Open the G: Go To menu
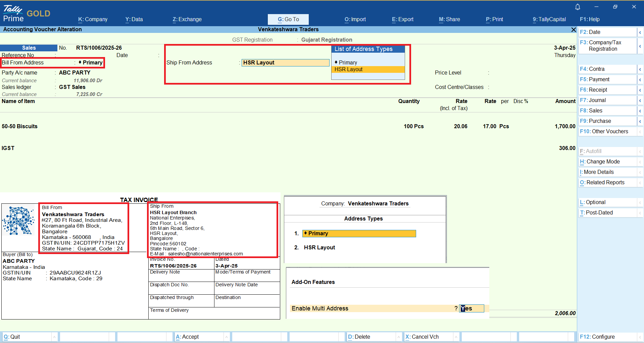The image size is (644, 343). 288,19
